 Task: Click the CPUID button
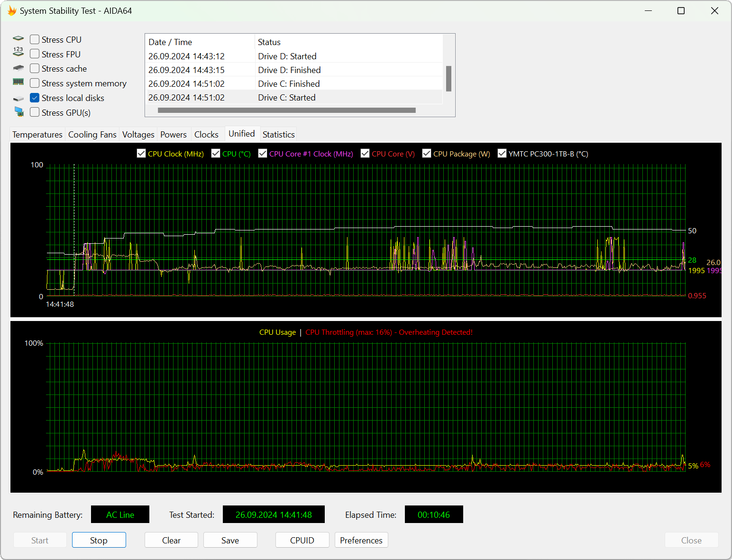(x=302, y=540)
